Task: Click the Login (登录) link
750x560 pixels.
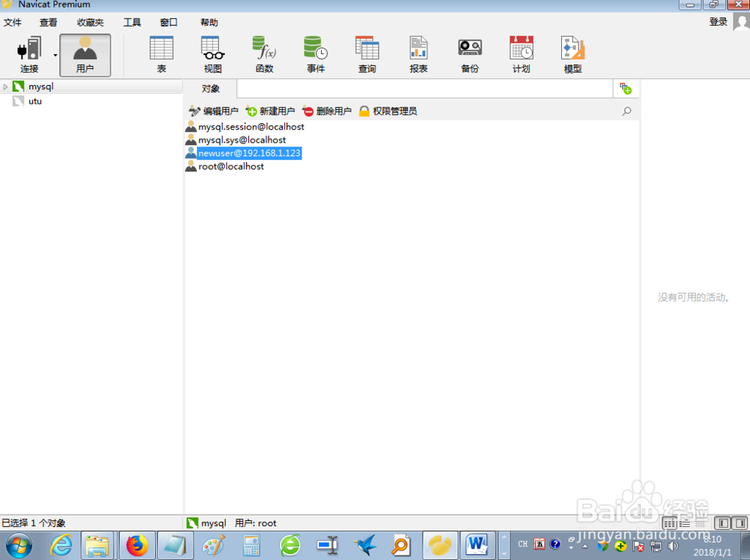Action: 718,22
